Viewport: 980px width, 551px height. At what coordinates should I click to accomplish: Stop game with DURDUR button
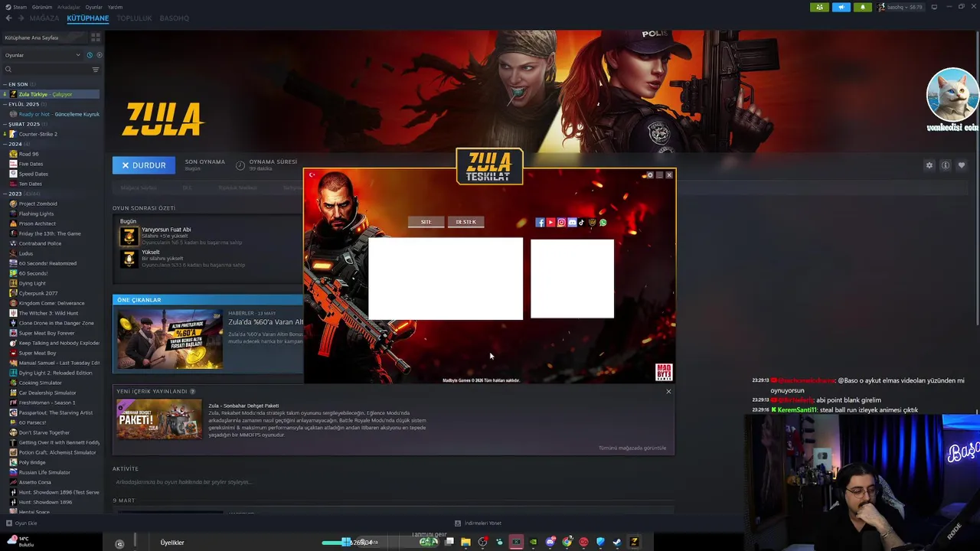pyautogui.click(x=144, y=165)
